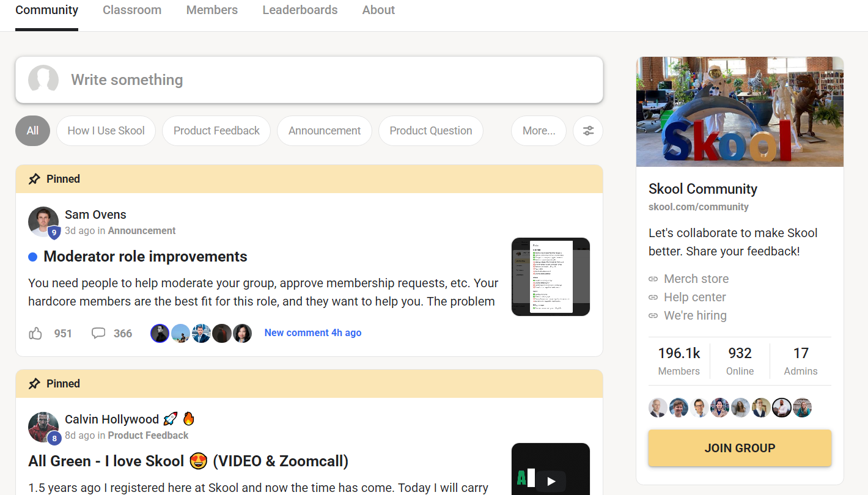Open moderator post thumbnail image
The image size is (868, 495).
pos(551,277)
